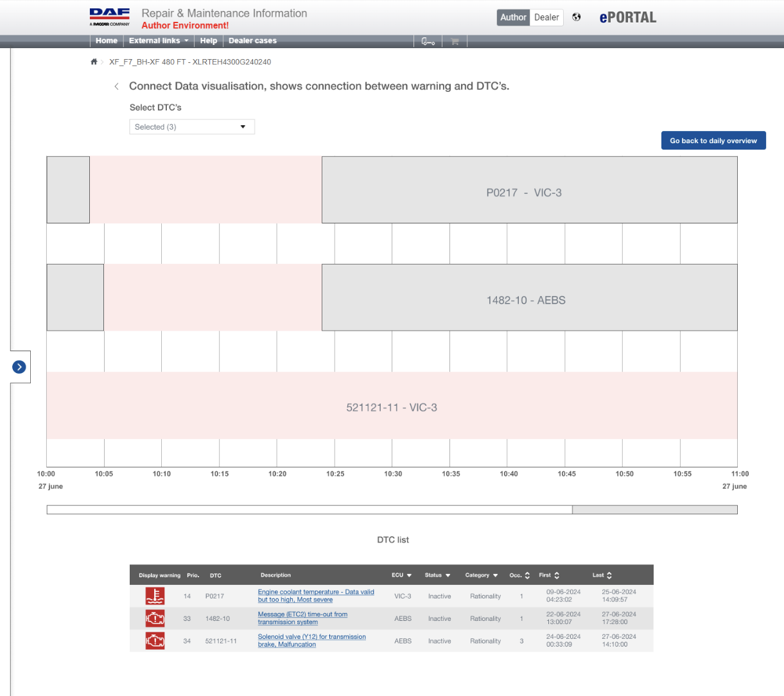This screenshot has height=696, width=784.
Task: Switch to Author mode
Action: [513, 17]
